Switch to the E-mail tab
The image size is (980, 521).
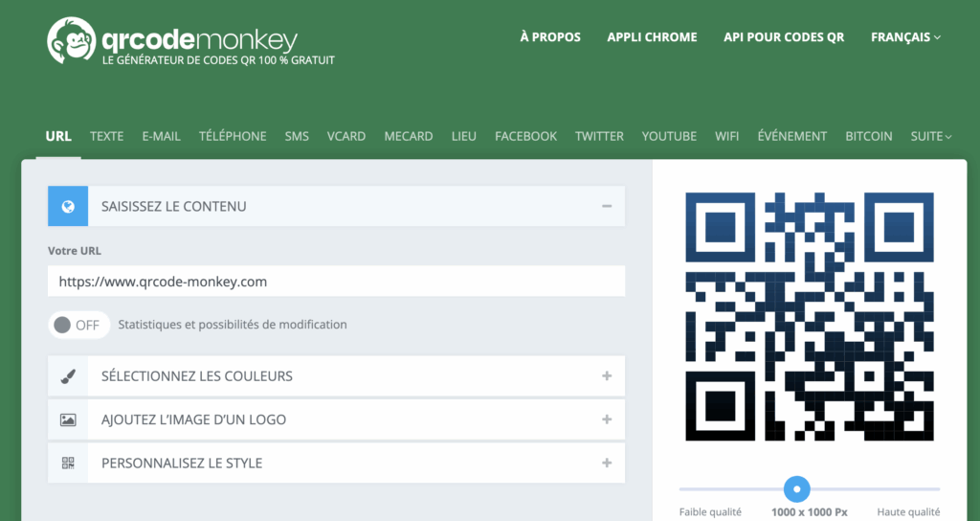(161, 136)
